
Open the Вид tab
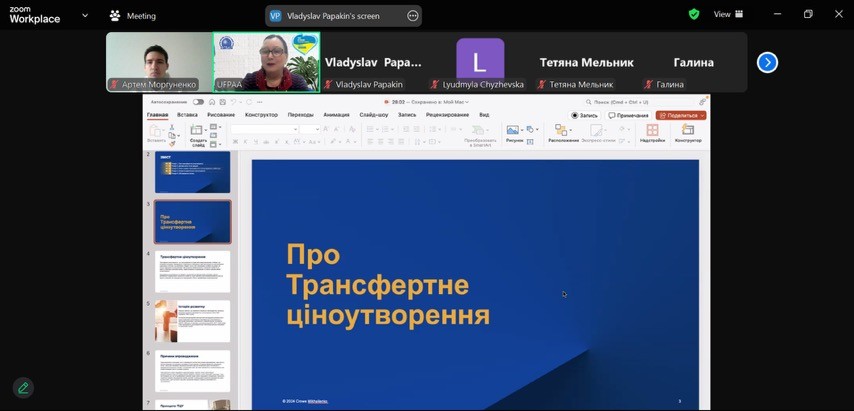[x=484, y=115]
